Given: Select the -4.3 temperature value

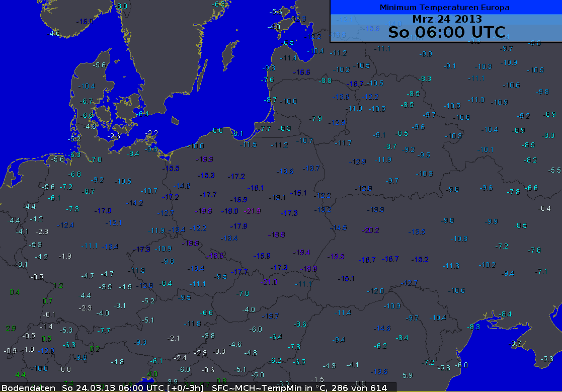Looking at the screenshot, I should coord(329,366).
